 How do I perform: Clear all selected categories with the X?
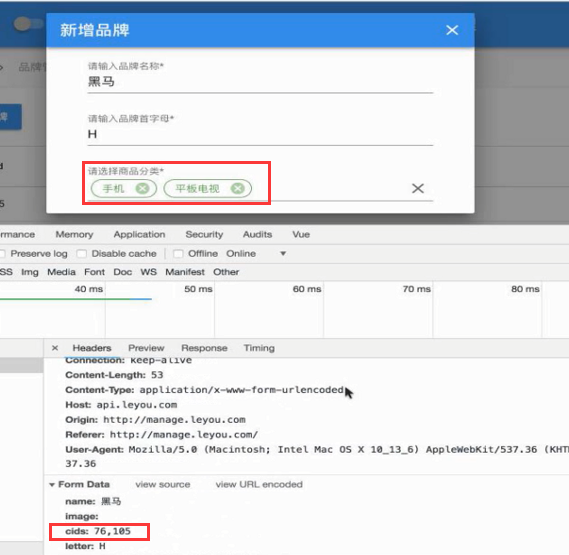click(418, 188)
